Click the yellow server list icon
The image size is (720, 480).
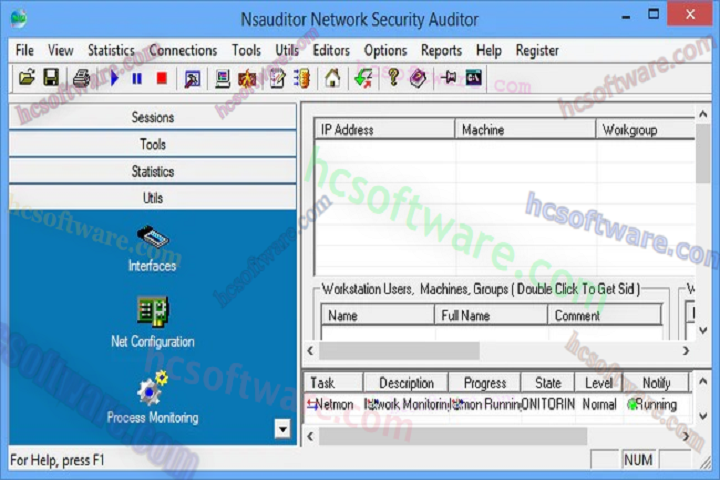coord(302,79)
